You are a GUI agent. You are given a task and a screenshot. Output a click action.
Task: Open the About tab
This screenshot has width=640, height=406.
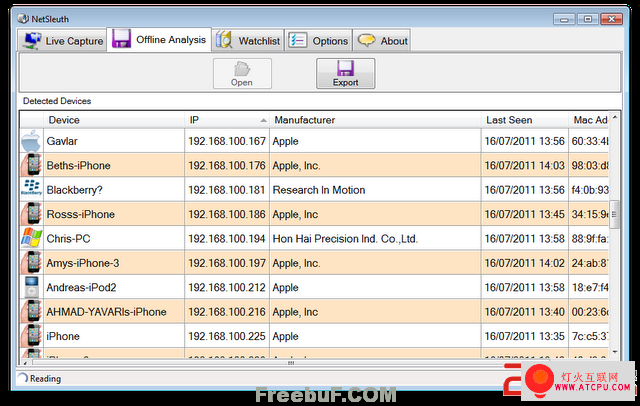click(x=382, y=40)
